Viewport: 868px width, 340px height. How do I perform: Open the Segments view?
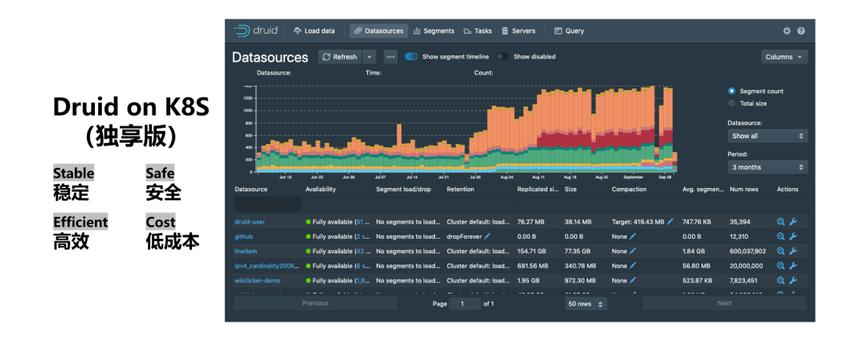coord(433,31)
